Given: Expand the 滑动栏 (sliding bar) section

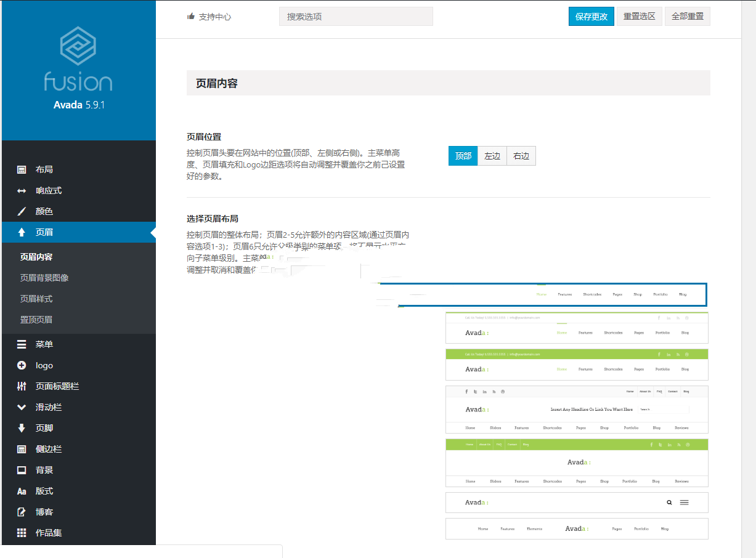Looking at the screenshot, I should 48,408.
